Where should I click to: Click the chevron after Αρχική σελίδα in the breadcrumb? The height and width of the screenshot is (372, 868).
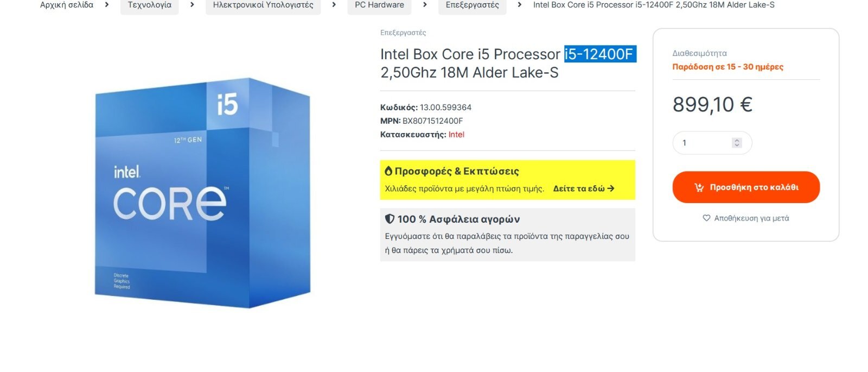107,4
